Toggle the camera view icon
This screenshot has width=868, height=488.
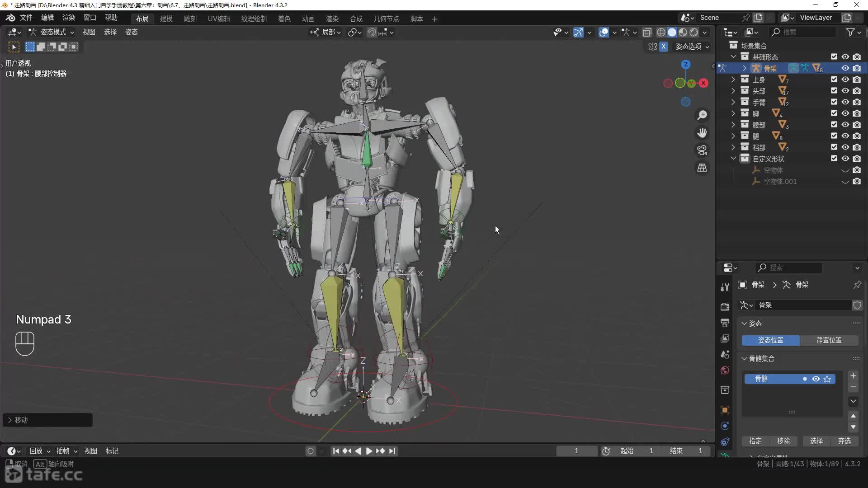[702, 150]
